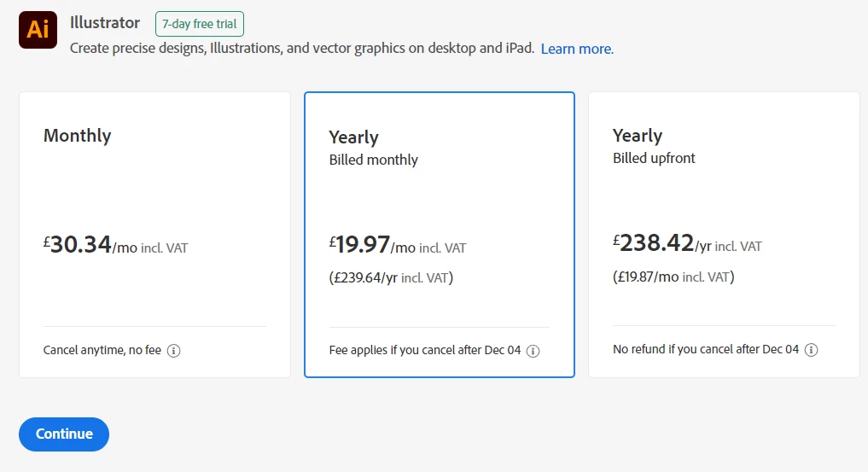Screen dimensions: 868x472
Task: Choose Yearly Billed upfront plan card
Action: (x=724, y=235)
